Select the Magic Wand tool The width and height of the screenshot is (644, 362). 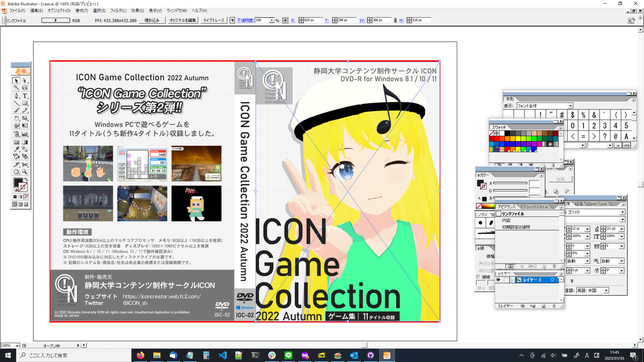[x=16, y=87]
